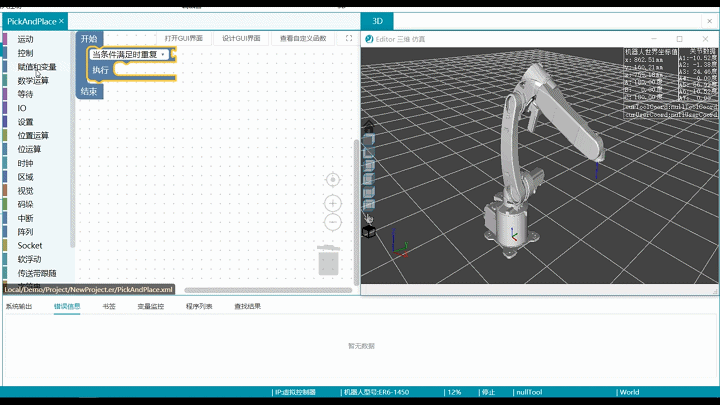Click the center workspace target icon
720x405 pixels.
333,179
